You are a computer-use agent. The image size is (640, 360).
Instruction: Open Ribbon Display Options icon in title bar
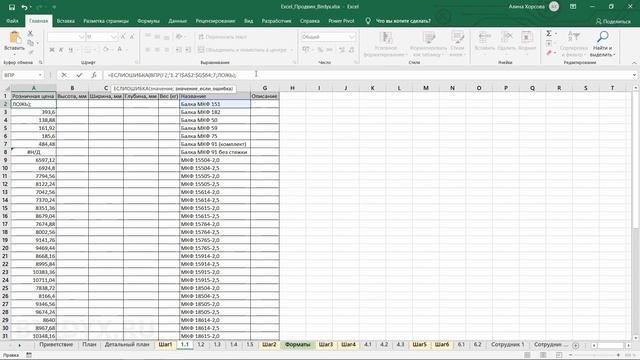coord(573,7)
